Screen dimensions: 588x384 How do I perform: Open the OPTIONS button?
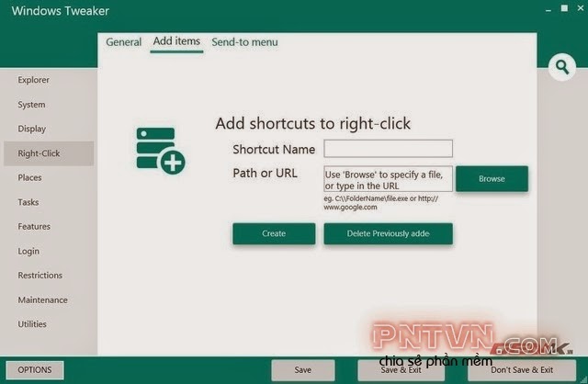(35, 369)
